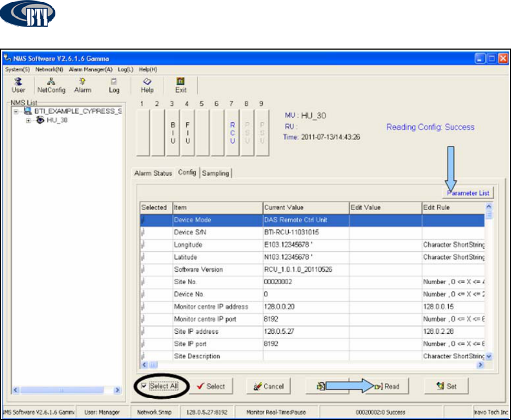
Task: Check the Software Version row checkbox
Action: [x=143, y=269]
